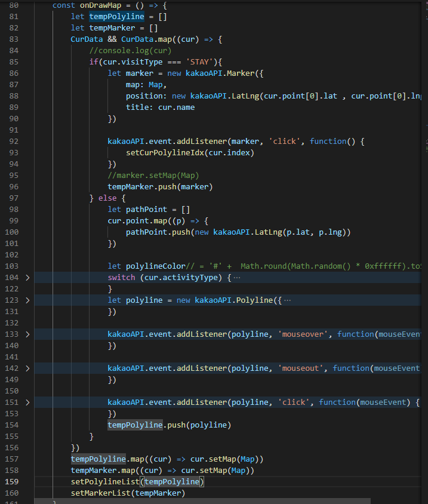Image resolution: width=428 pixels, height=504 pixels.
Task: Click the minimap strip on the right edge
Action: 424,251
